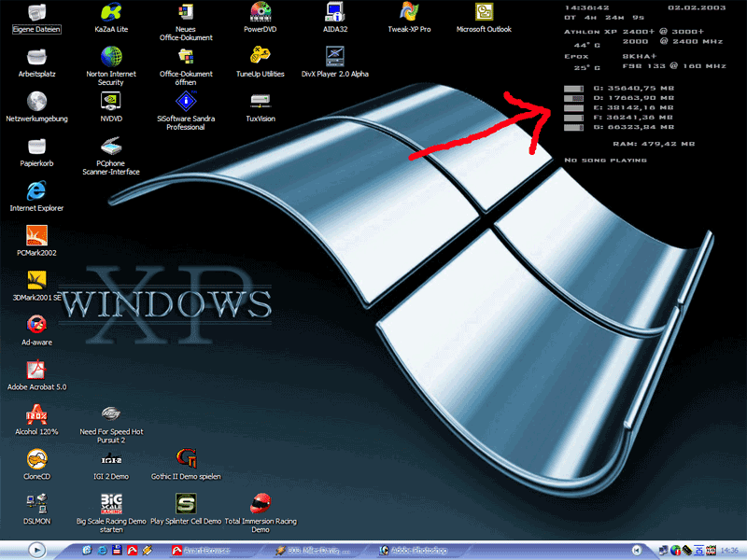Select the Papierkorb recycle bin icon
Viewport: 747px width, 560px height.
pos(36,152)
